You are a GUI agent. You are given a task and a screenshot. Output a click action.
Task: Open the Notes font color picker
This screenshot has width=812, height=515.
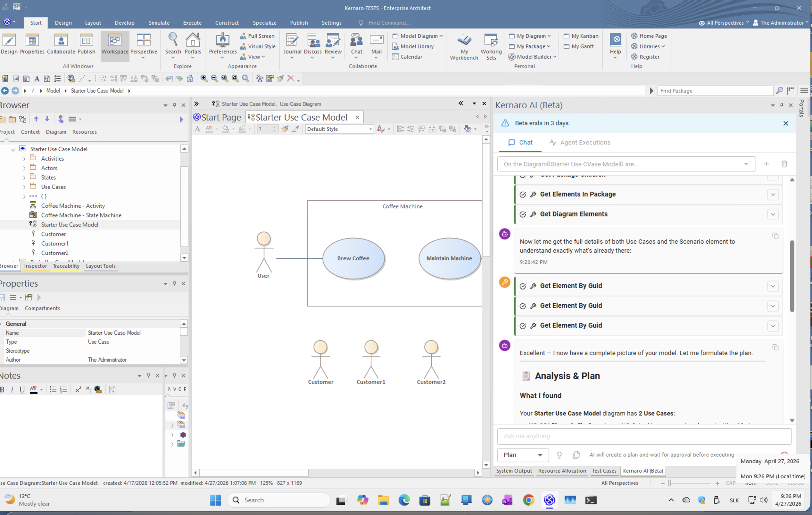[x=33, y=390]
